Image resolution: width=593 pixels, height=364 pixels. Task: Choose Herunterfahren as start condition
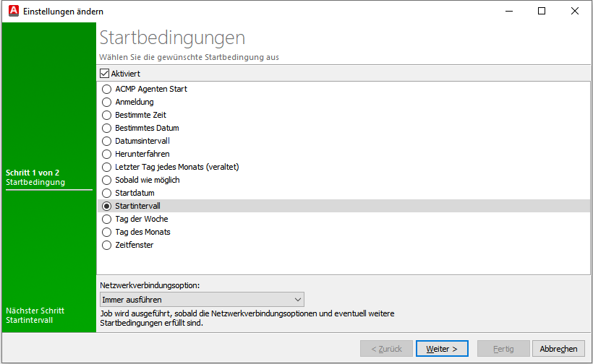tap(107, 154)
